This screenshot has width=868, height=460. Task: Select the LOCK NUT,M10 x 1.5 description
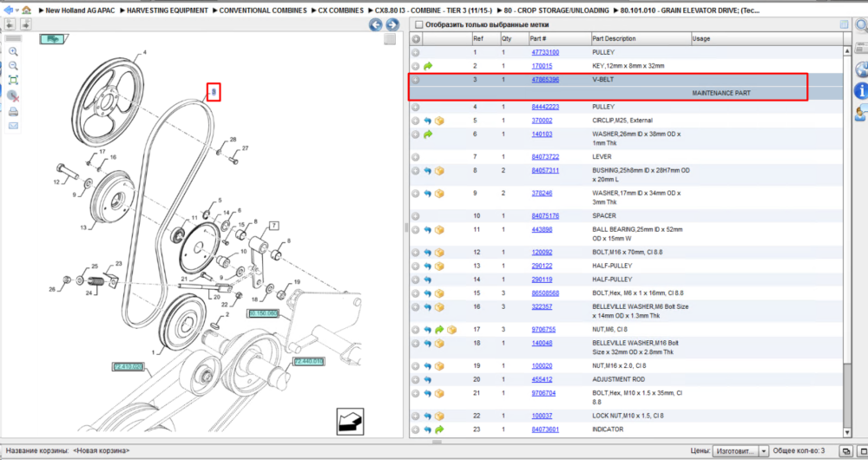(628, 417)
